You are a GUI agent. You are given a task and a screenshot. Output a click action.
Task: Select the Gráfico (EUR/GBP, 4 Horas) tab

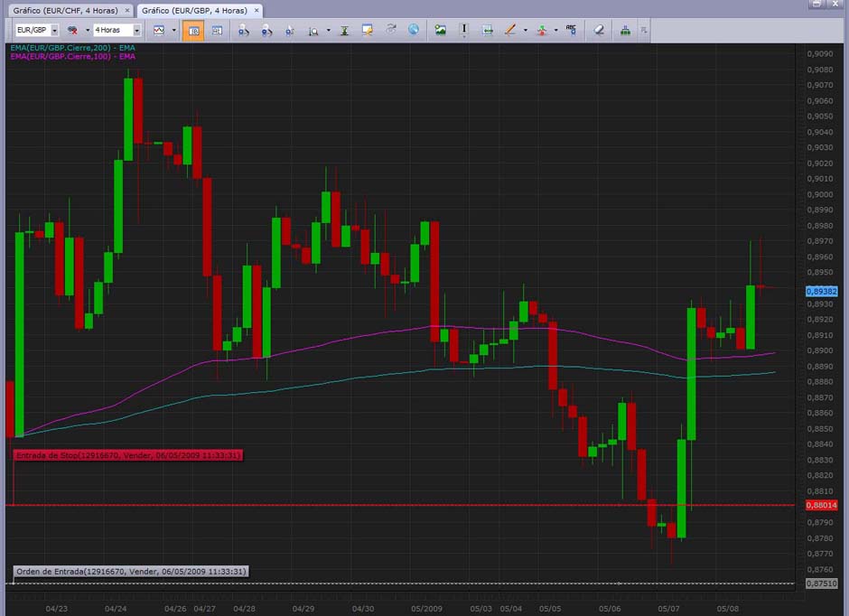[193, 10]
